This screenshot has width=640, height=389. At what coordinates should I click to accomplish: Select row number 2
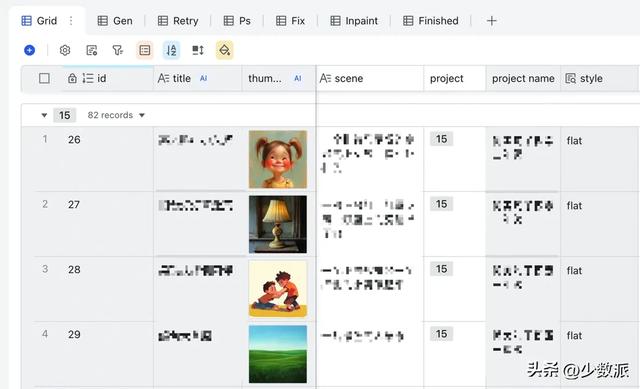[x=45, y=204]
